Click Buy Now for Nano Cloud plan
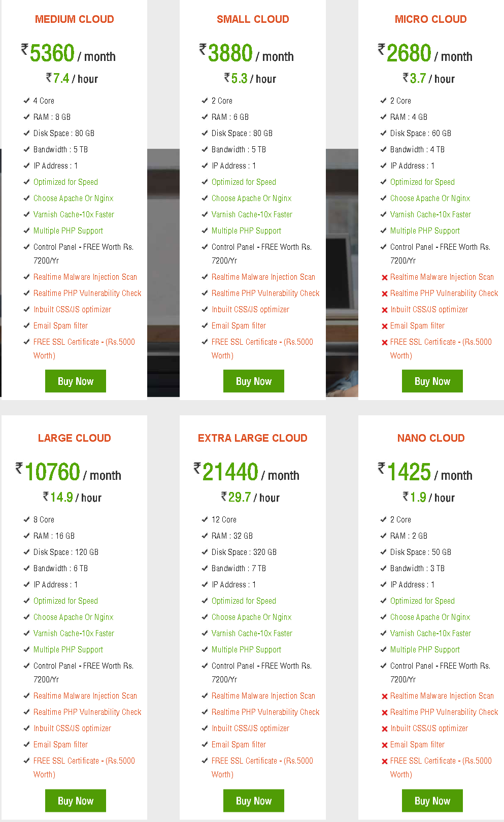This screenshot has height=822, width=504. tap(432, 800)
